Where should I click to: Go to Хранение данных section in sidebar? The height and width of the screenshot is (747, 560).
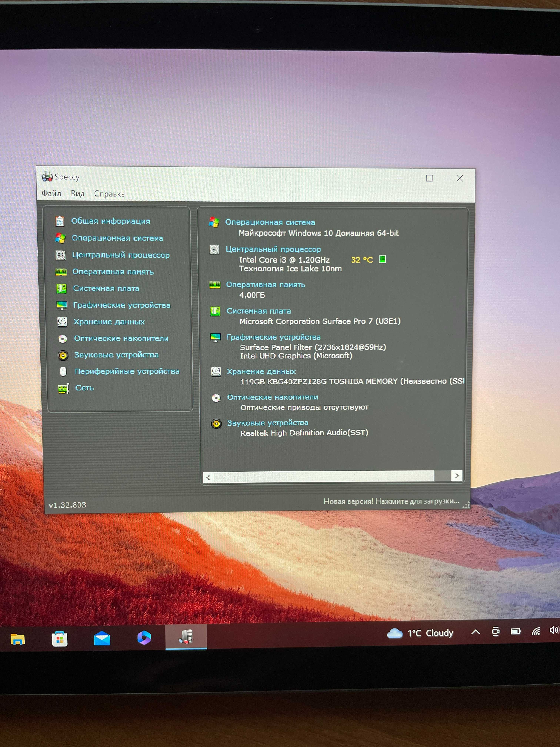(109, 322)
